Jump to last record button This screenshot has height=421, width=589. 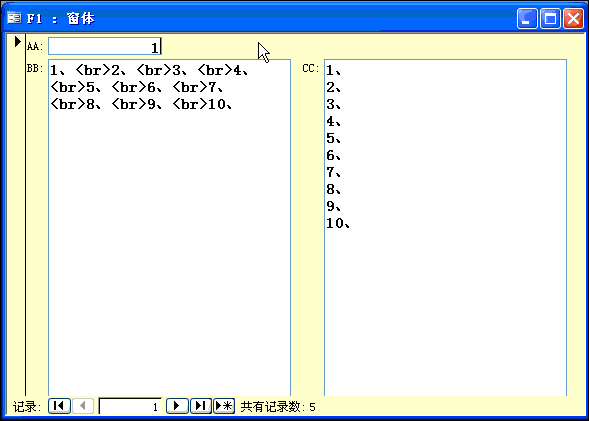201,406
